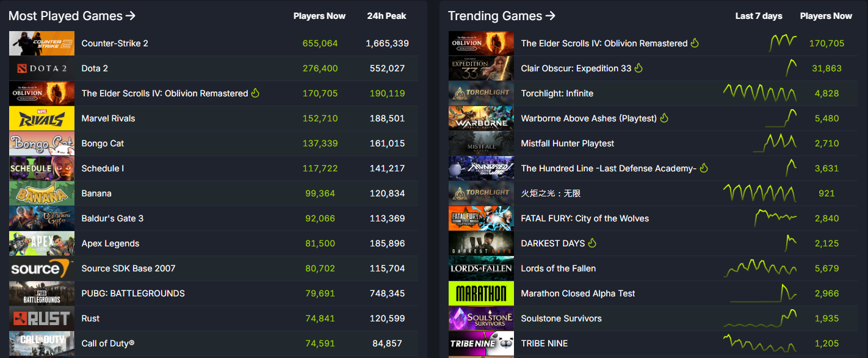Click the fire icon beside The Hundred Line
Viewport: 868px width, 358px height.
(x=704, y=168)
